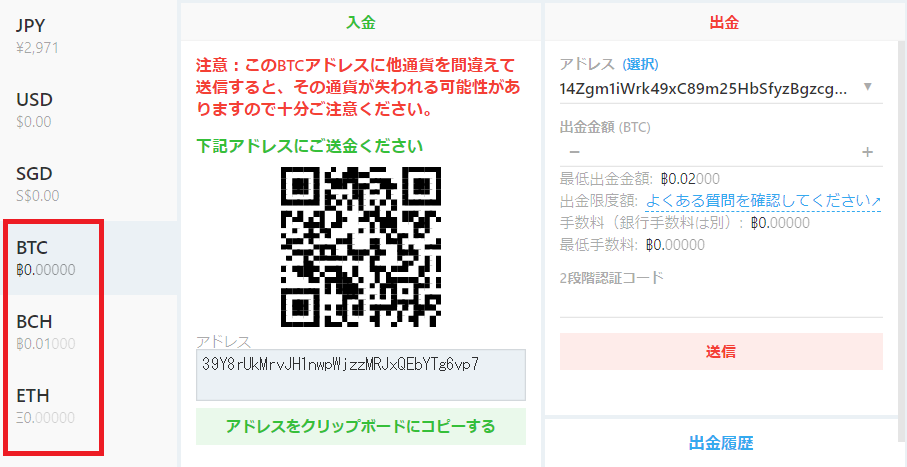
Task: Click the red 送信 send button
Action: 721,351
